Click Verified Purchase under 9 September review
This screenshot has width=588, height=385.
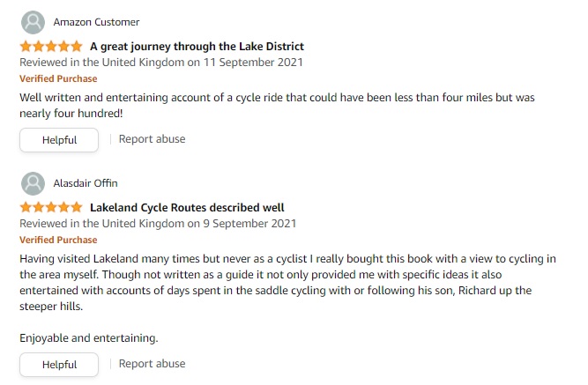click(x=58, y=240)
